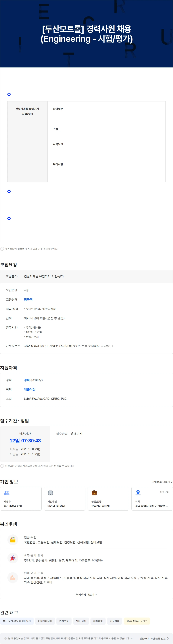The image size is (173, 644).
Task: Click the 08:30 ~ 17:30 work hours text
Action: 34,332
